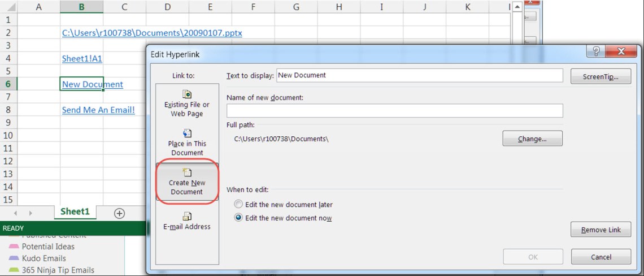The width and height of the screenshot is (644, 276).
Task: Open the ScreenTip button
Action: pyautogui.click(x=601, y=76)
